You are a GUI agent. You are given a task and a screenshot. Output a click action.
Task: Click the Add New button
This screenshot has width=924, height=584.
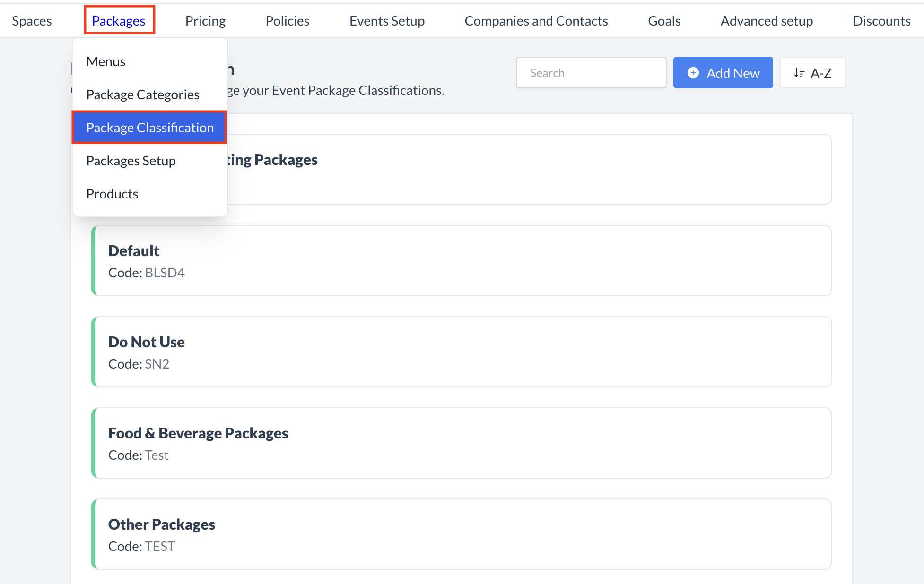(723, 73)
